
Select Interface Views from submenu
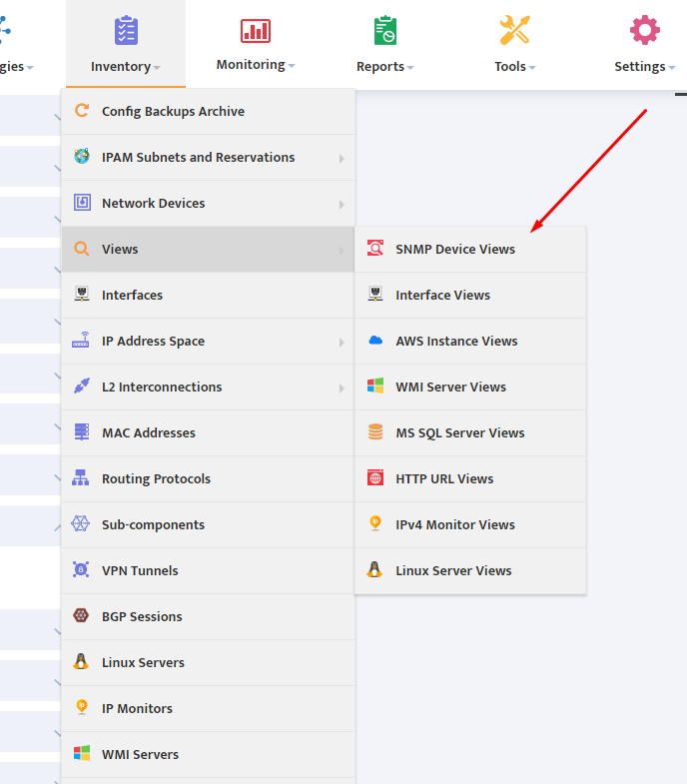(x=470, y=295)
